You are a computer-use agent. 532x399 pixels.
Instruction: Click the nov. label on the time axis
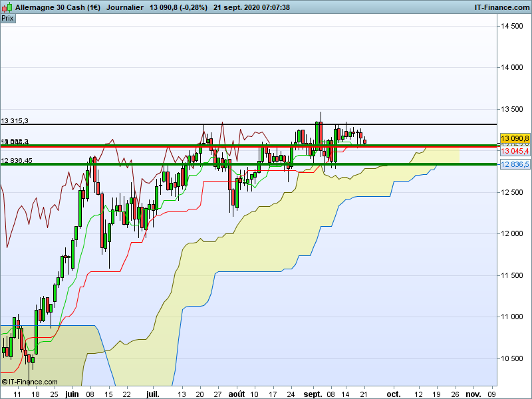pos(473,394)
